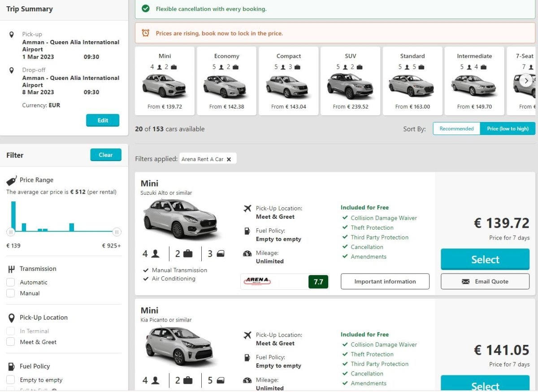Viewport: 538px width, 392px height.
Task: Tick the Meet & Greet pick-up checkbox
Action: (11, 342)
